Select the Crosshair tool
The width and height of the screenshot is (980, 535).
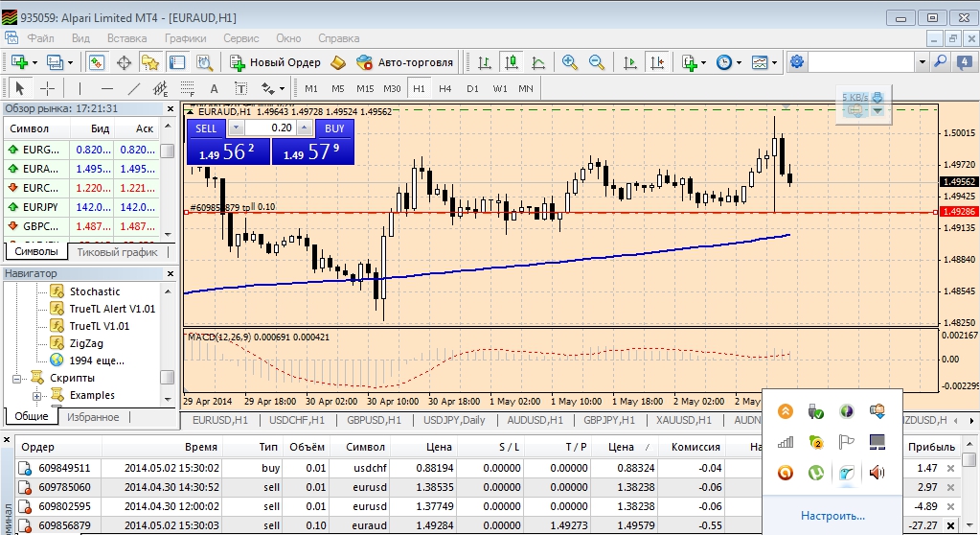coord(48,88)
